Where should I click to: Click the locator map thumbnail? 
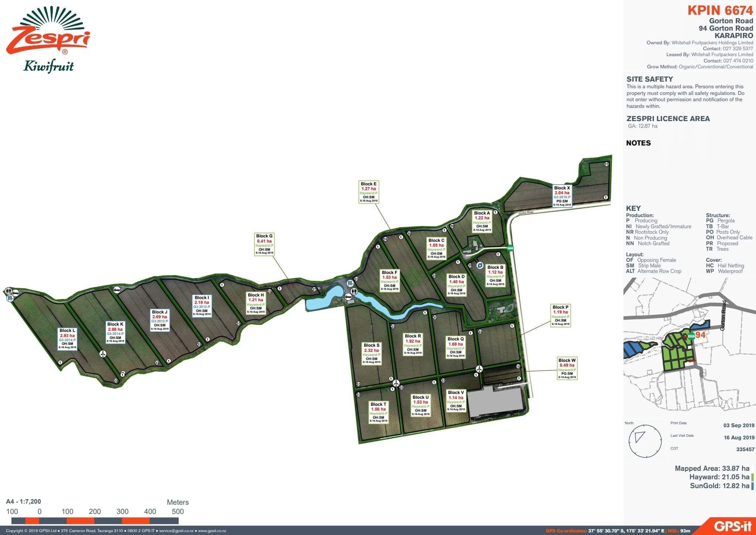point(689,347)
